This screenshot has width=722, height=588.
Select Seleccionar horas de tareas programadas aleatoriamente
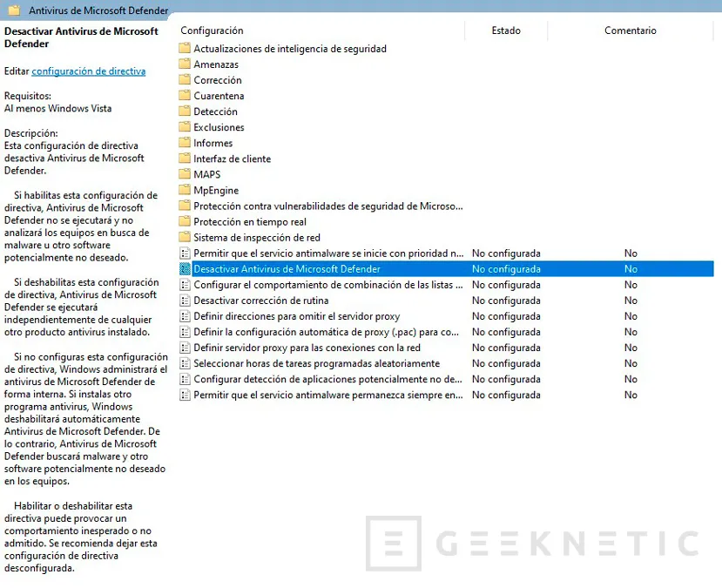pos(316,363)
